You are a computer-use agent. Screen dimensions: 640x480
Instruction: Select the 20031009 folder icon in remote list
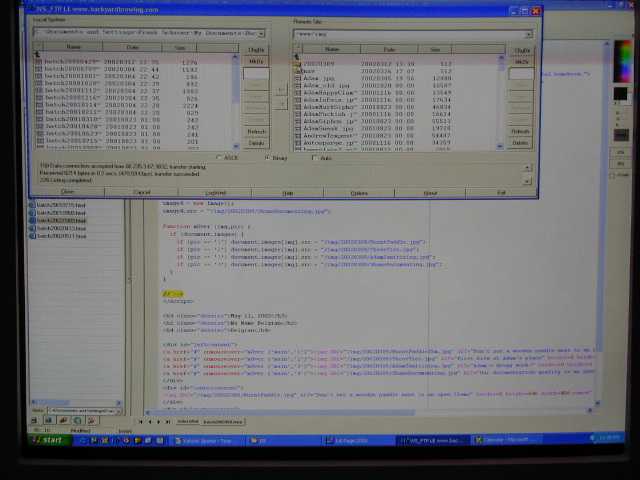[297, 62]
